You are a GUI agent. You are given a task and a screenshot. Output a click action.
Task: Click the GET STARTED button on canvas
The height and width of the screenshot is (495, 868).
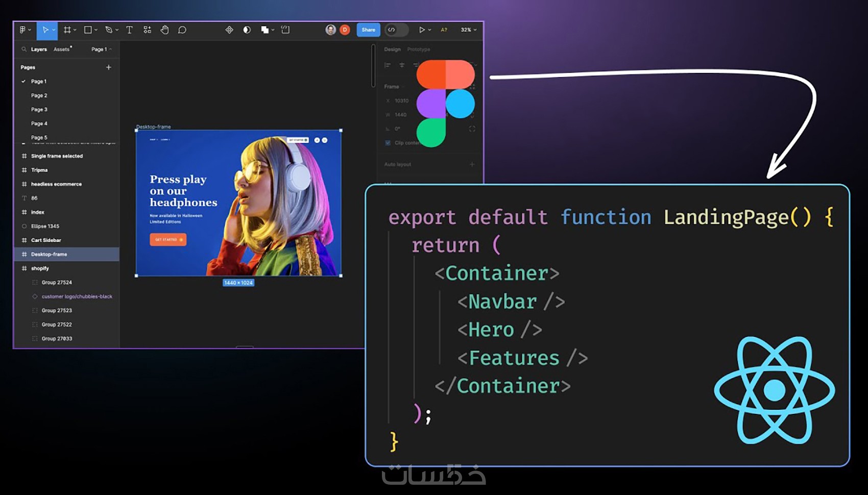(x=168, y=239)
